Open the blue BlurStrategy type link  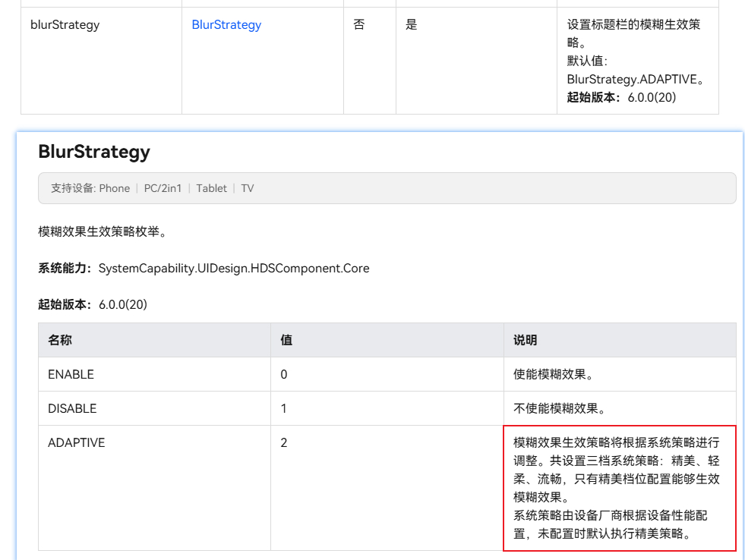(x=226, y=24)
